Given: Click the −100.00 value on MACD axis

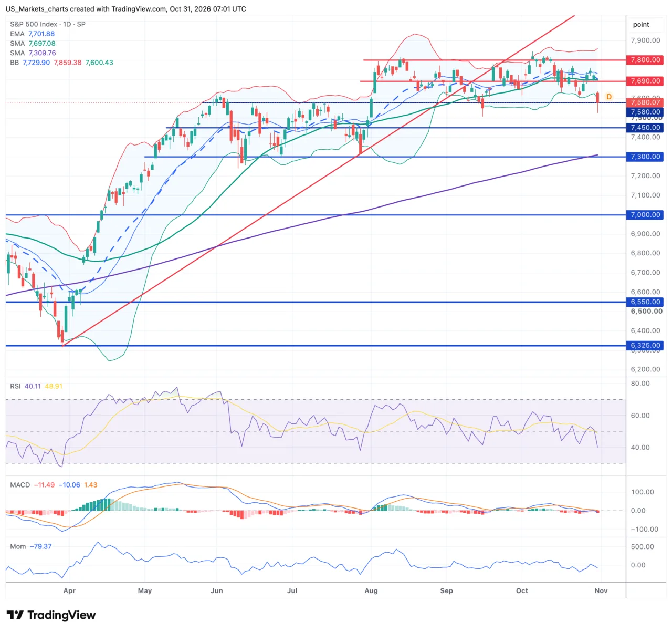Looking at the screenshot, I should click(x=644, y=530).
